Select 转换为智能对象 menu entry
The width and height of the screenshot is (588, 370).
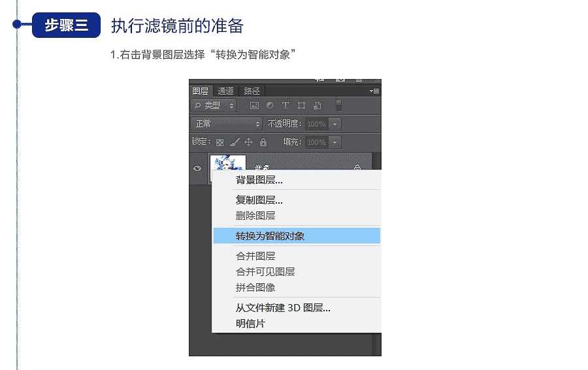tap(296, 236)
